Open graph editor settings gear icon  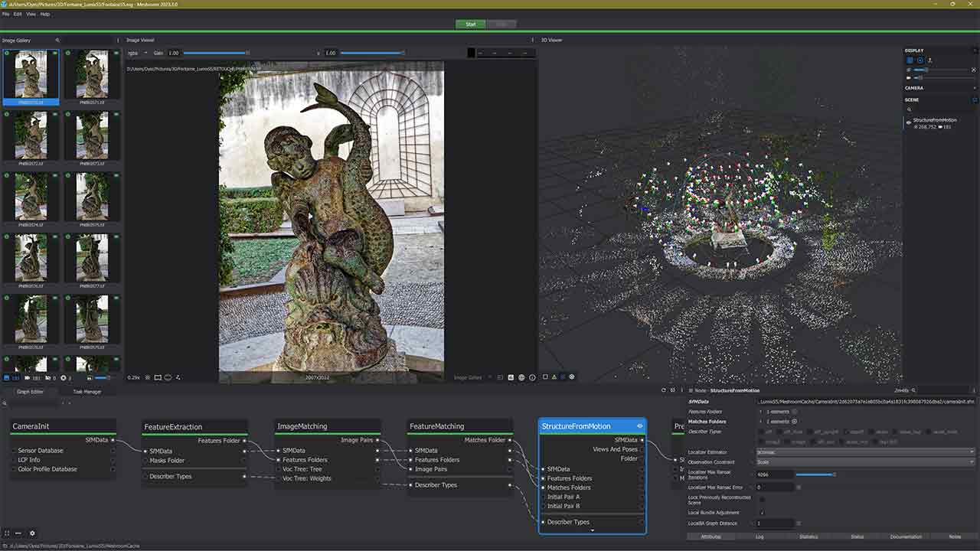[x=32, y=533]
